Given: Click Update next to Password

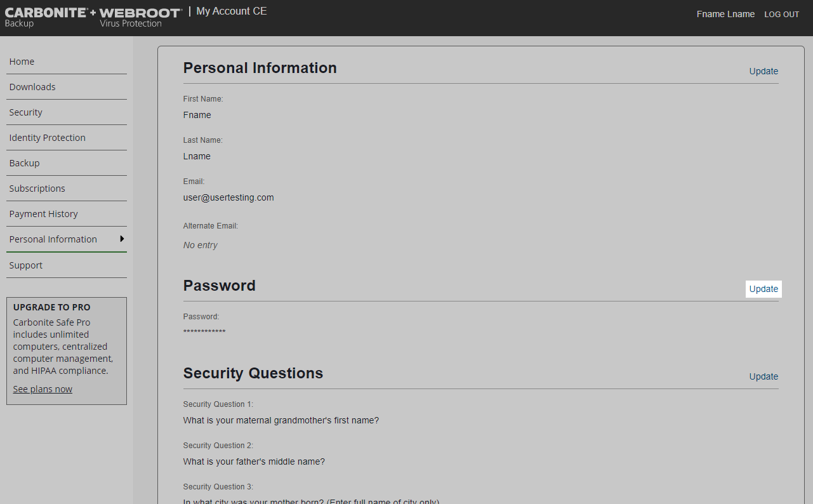Looking at the screenshot, I should [x=763, y=289].
